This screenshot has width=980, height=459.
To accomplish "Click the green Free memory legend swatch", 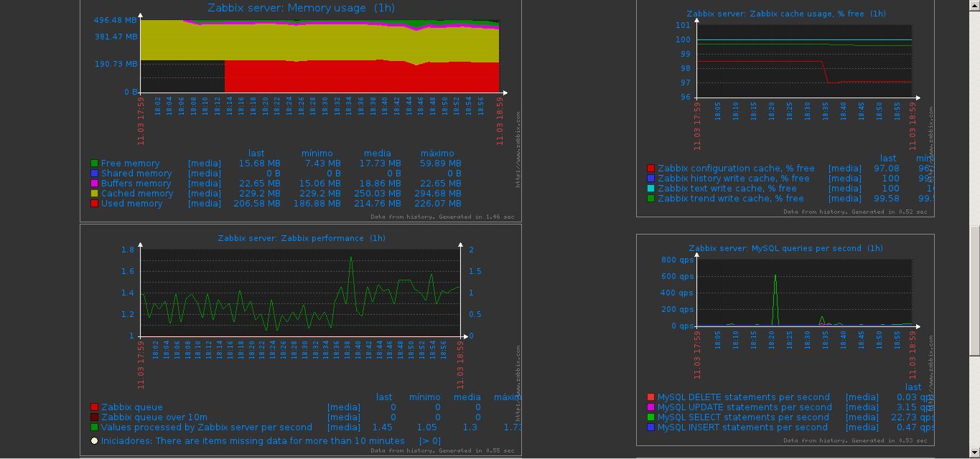I will 94,164.
